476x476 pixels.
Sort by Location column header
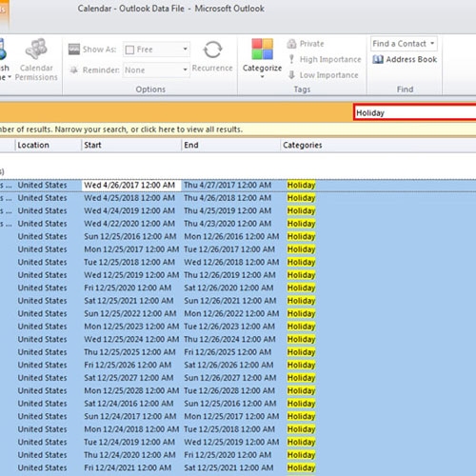48,145
